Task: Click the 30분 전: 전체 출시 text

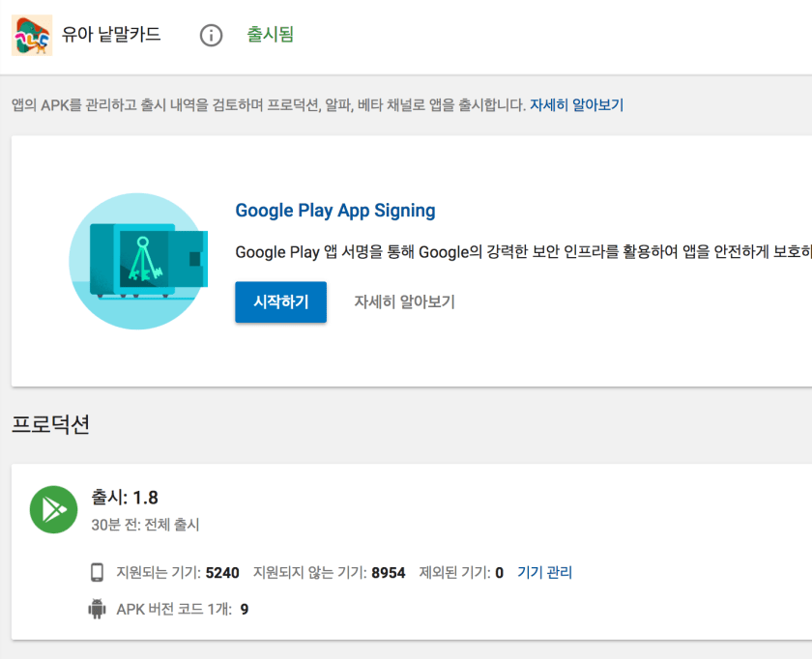Action: tap(145, 526)
